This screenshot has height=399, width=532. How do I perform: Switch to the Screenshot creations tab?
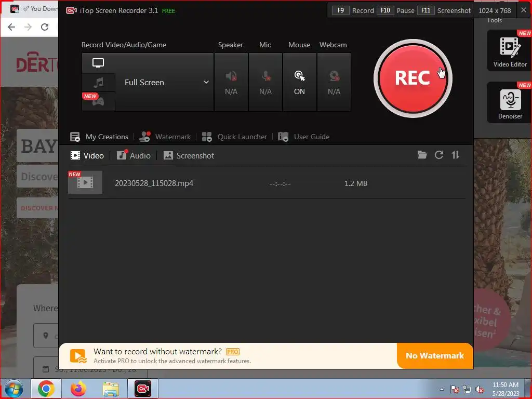tap(189, 156)
